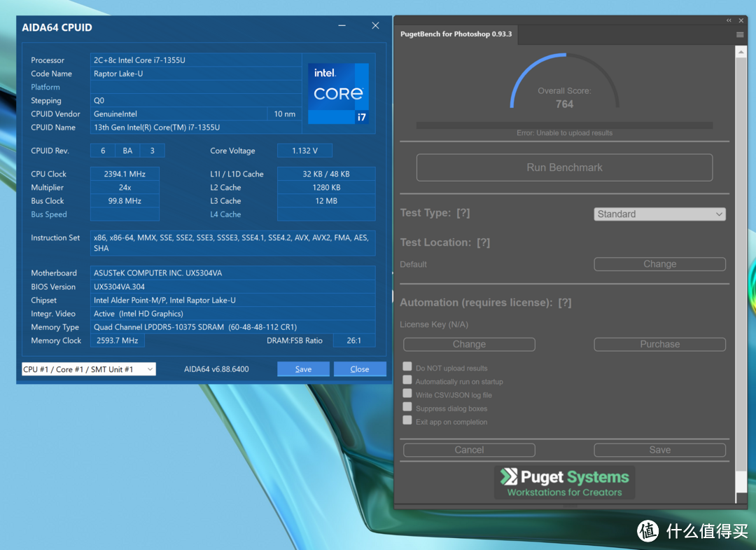Click Cancel in PugetBench panel
Screen dimensions: 756x550
(x=469, y=450)
